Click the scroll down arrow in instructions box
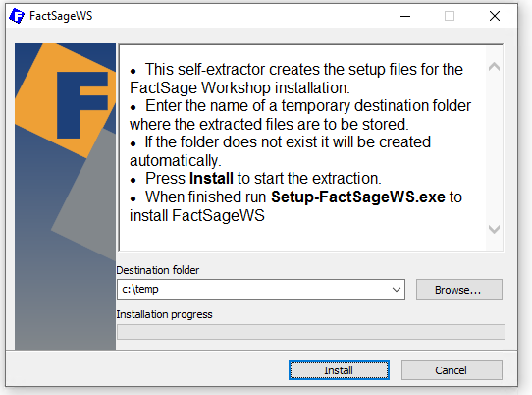Image resolution: width=532 pixels, height=395 pixels. coord(494,229)
